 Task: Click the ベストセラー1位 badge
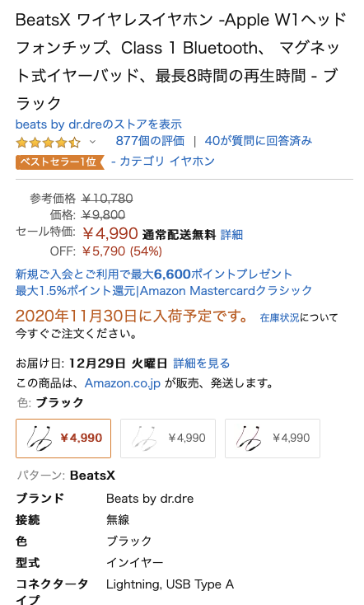(60, 162)
